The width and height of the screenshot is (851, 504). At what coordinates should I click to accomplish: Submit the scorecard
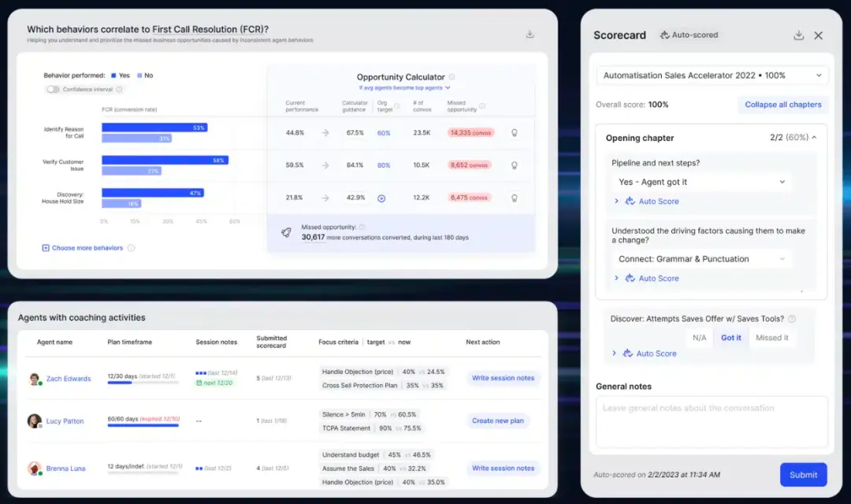pyautogui.click(x=803, y=475)
